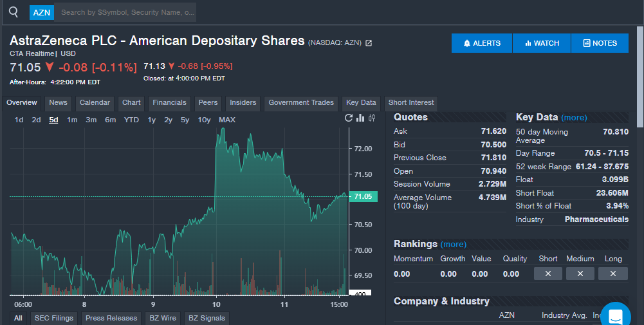Select the 1y chart range

click(x=152, y=120)
